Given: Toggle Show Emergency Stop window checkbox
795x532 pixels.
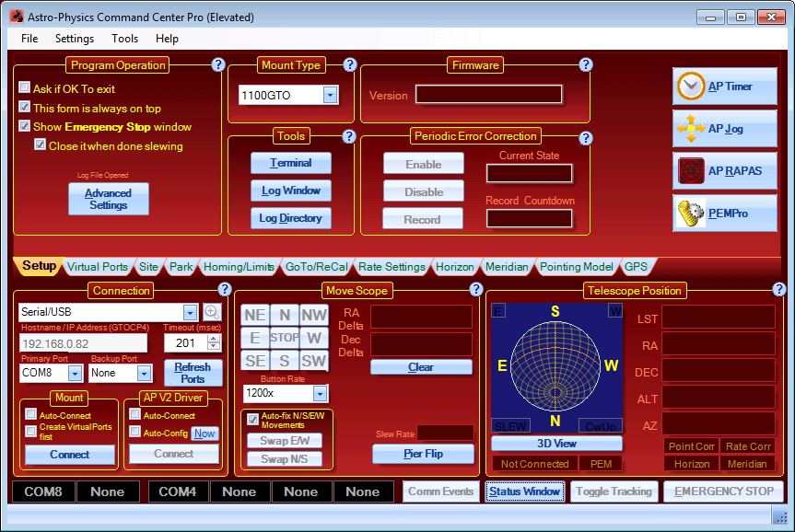Looking at the screenshot, I should (24, 126).
